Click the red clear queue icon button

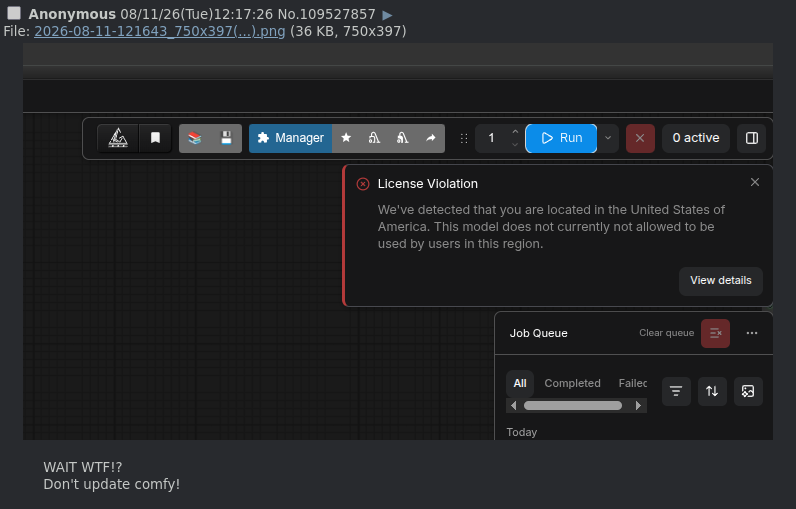[715, 333]
